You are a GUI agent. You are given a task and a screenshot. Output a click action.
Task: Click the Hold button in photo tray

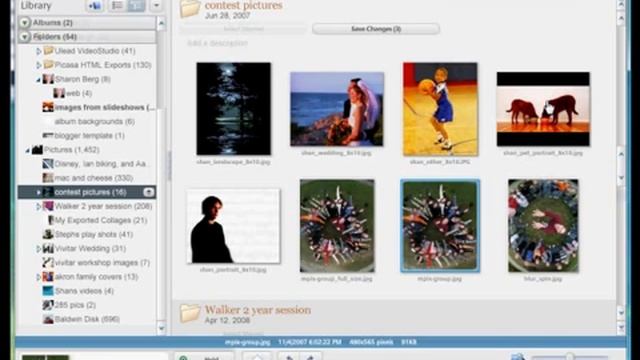[204, 357]
